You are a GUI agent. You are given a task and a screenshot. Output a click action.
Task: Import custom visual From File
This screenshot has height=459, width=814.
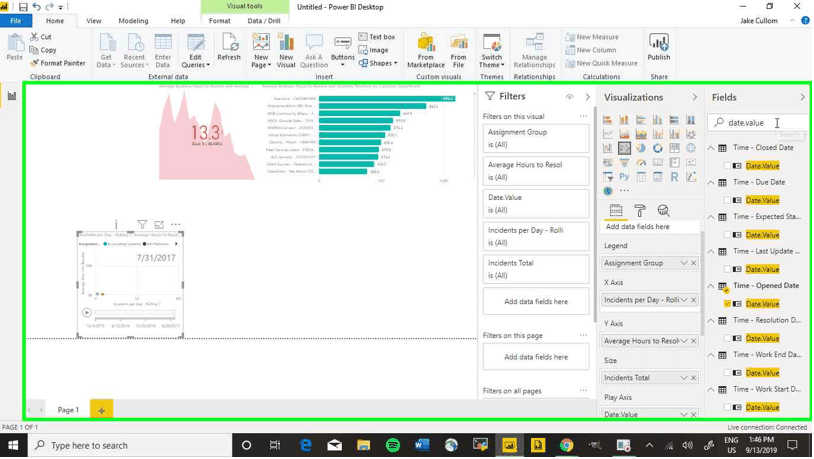point(458,50)
